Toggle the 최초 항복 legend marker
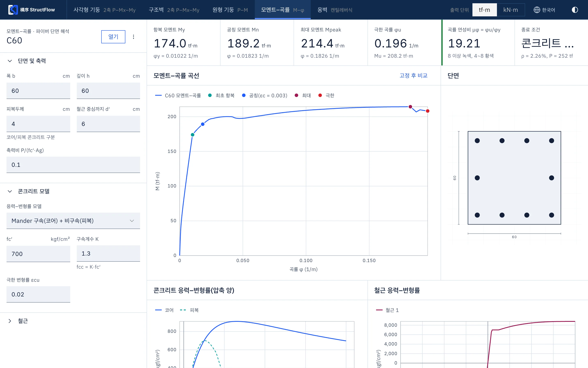This screenshot has width=588, height=368. 221,95
